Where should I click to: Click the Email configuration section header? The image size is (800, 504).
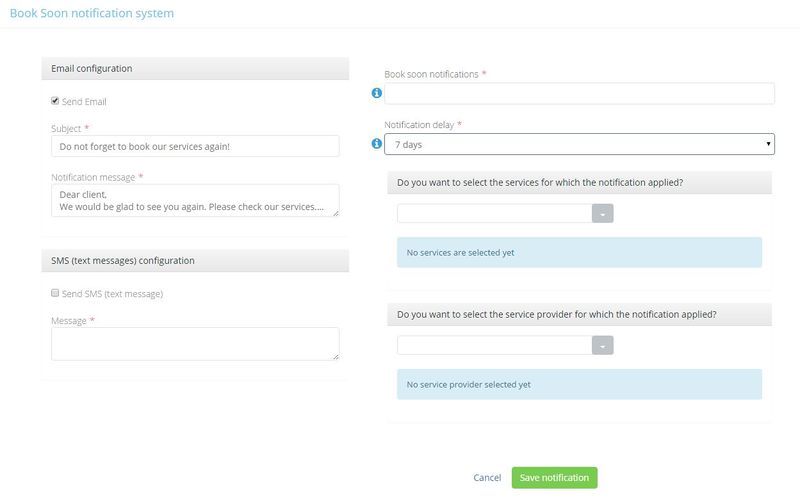click(195, 68)
